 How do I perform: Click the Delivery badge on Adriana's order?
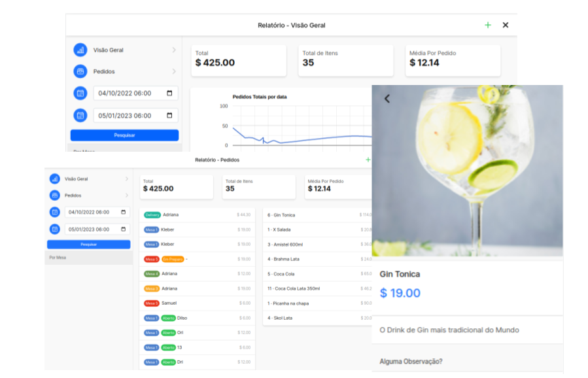(x=152, y=215)
